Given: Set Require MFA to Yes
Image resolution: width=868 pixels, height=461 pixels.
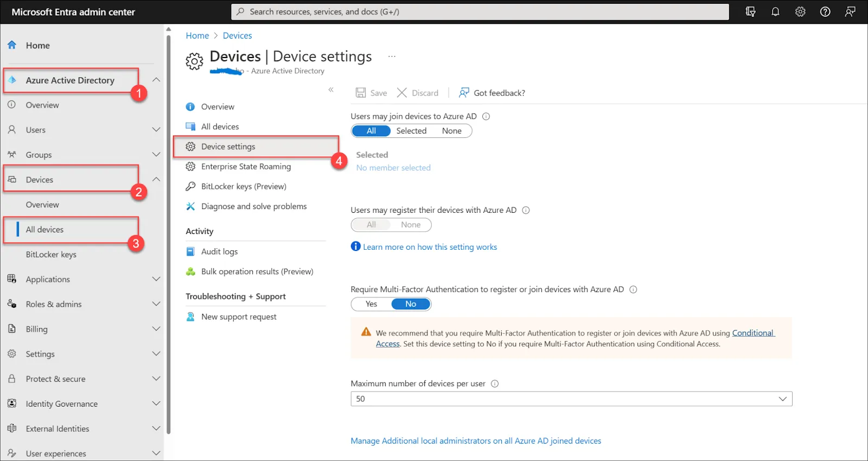Looking at the screenshot, I should pos(371,304).
